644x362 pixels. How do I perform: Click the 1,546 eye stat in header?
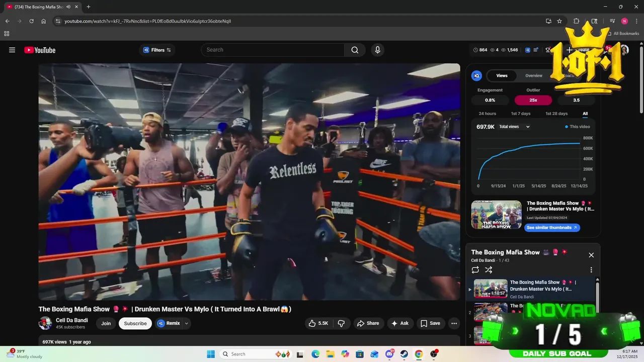[x=509, y=50]
